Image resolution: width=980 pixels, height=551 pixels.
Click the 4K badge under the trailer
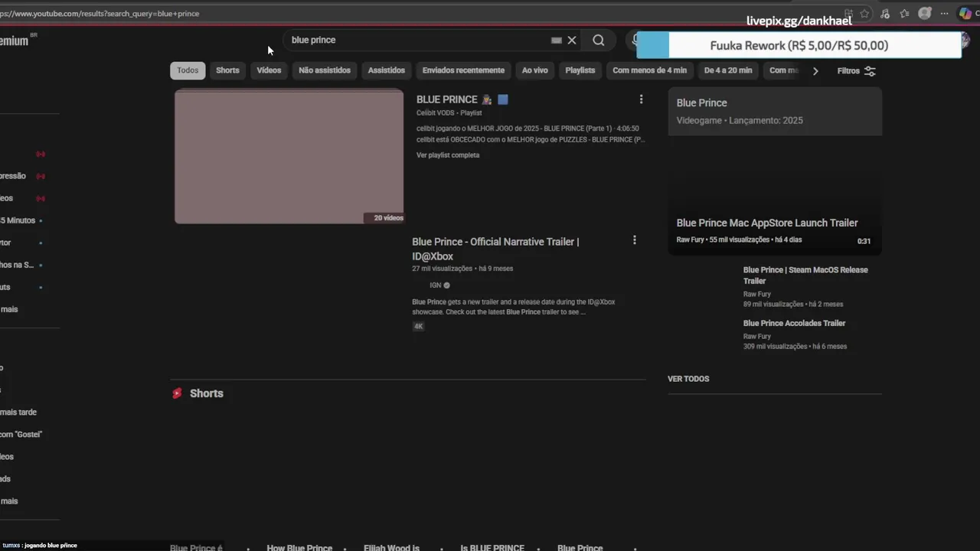tap(418, 326)
